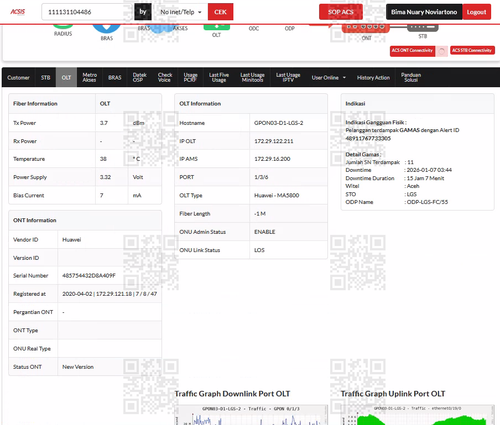Open SOP ACS
The height and width of the screenshot is (425, 500).
coord(341,12)
